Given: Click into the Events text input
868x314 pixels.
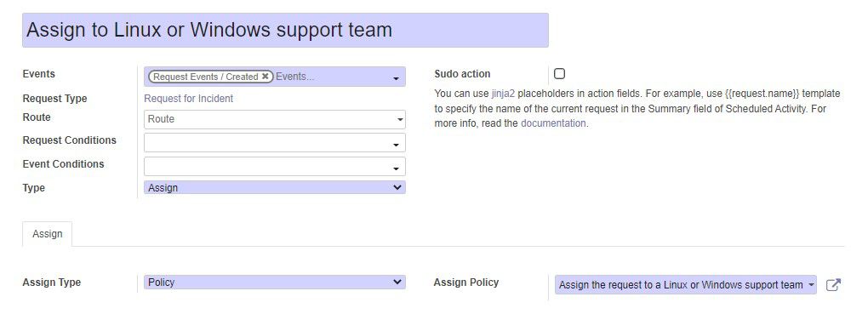Looking at the screenshot, I should [x=331, y=77].
